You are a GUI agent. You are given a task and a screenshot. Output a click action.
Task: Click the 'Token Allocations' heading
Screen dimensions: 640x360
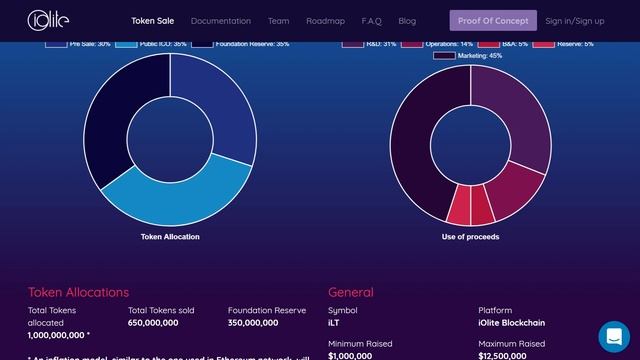[x=78, y=292]
